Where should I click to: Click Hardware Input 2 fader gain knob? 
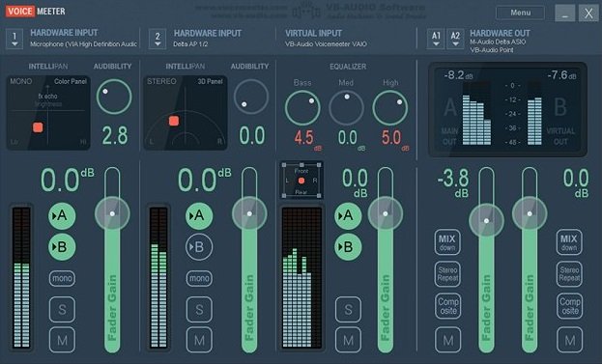[249, 213]
